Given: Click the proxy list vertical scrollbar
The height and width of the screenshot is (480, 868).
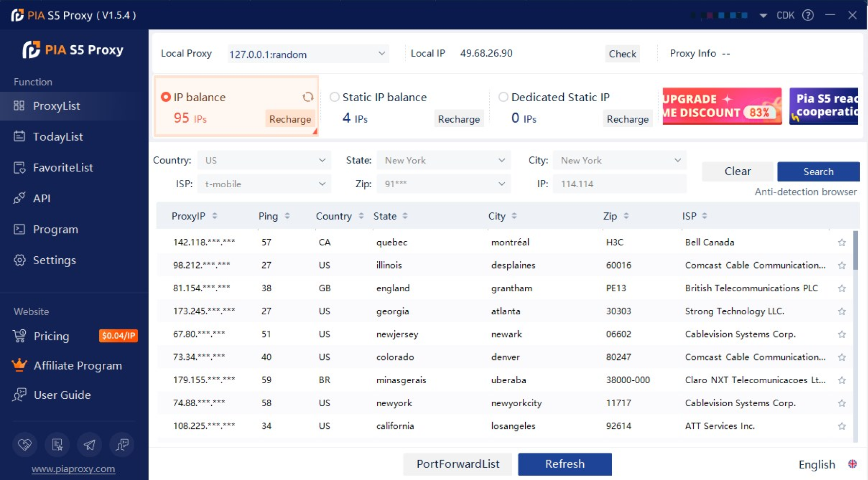Looking at the screenshot, I should 856,250.
